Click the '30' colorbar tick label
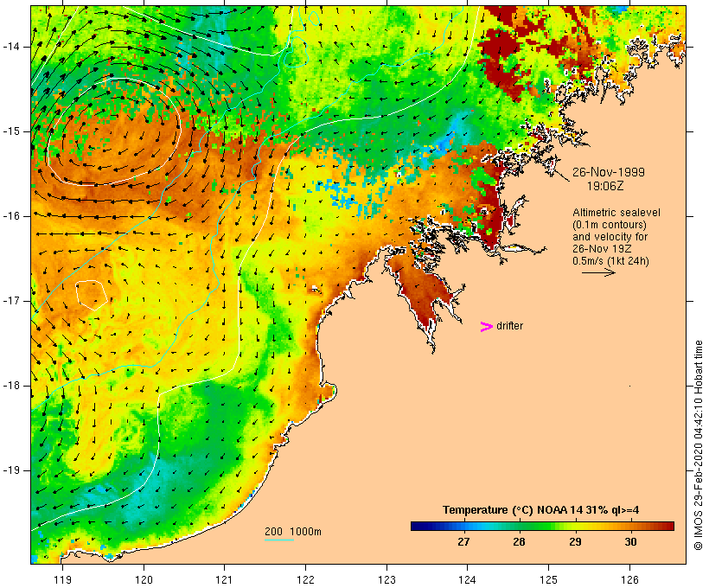Viewport: 709px width, 588px height. coord(630,541)
